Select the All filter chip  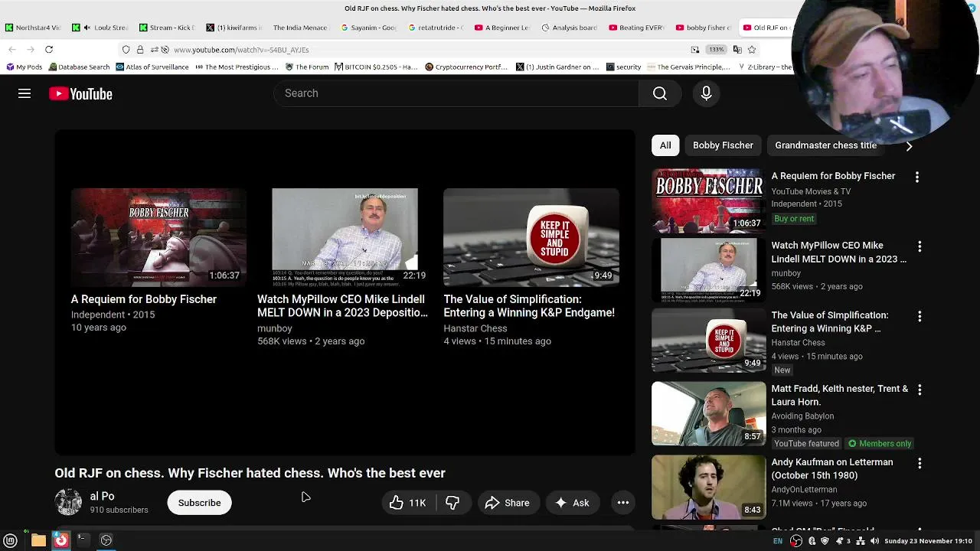pos(665,145)
